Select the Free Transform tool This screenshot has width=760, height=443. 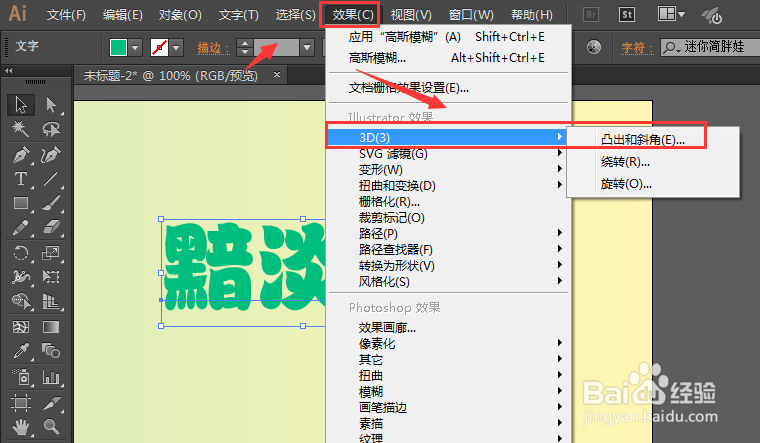pos(51,277)
